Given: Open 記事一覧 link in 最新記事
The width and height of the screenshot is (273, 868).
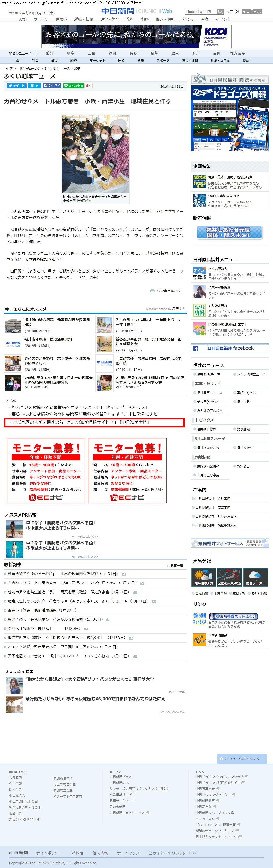Looking at the screenshot, I should [x=177, y=566].
